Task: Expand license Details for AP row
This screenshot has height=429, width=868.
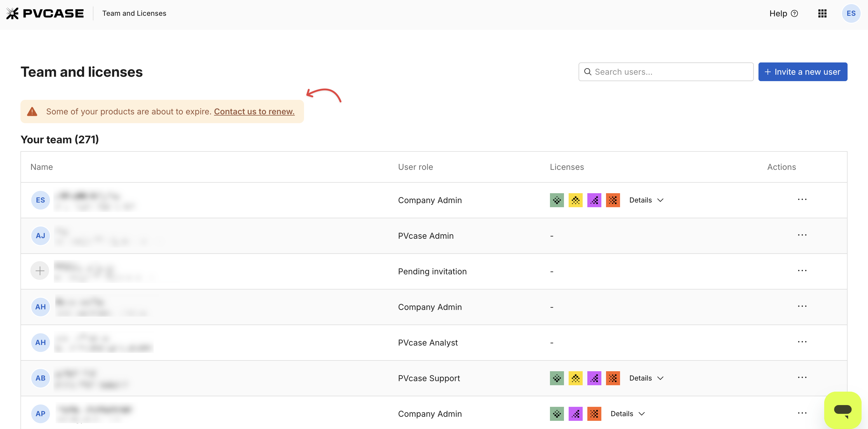Action: [627, 414]
